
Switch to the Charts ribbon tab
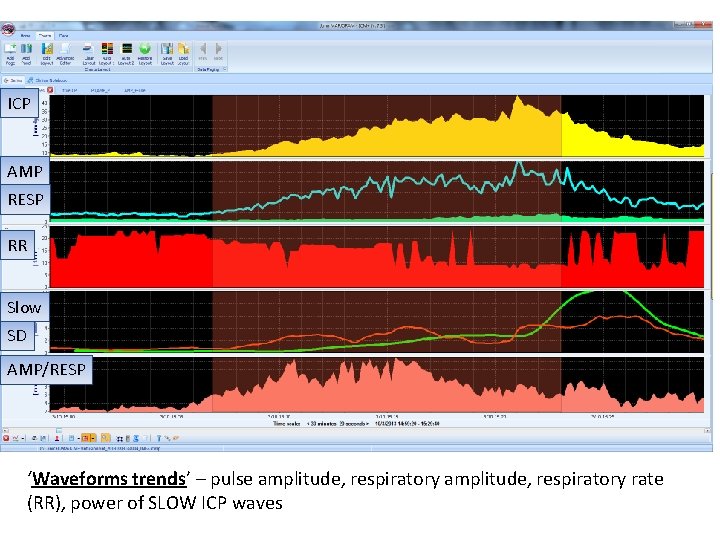tap(45, 35)
